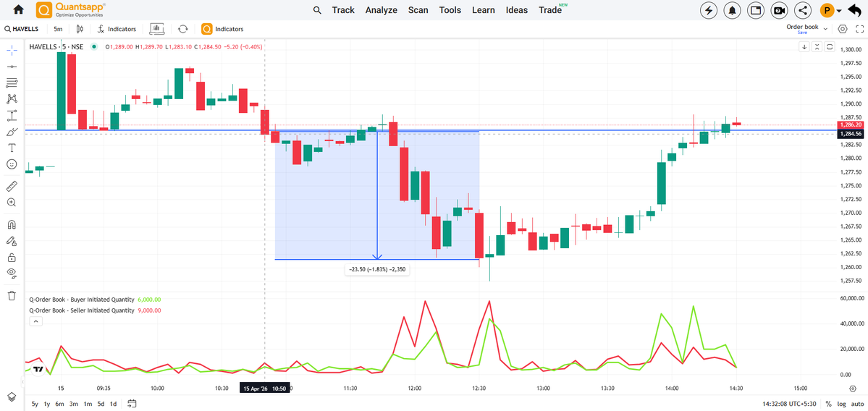Toggle auto scale
This screenshot has height=411, width=868.
point(856,404)
